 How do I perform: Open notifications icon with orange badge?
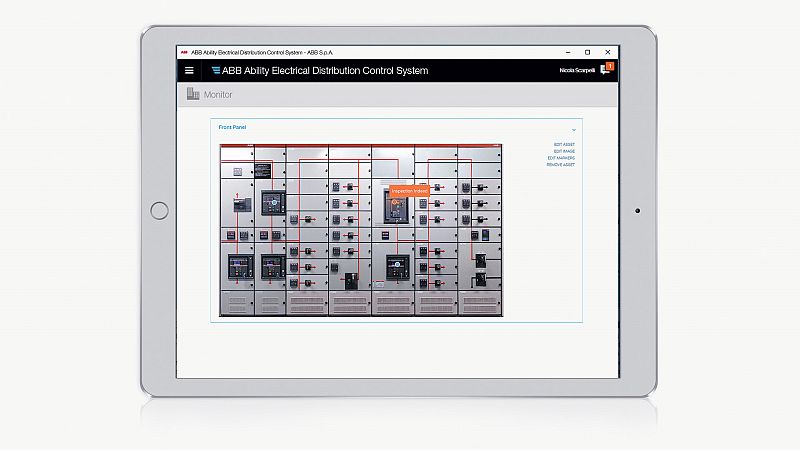pos(607,69)
